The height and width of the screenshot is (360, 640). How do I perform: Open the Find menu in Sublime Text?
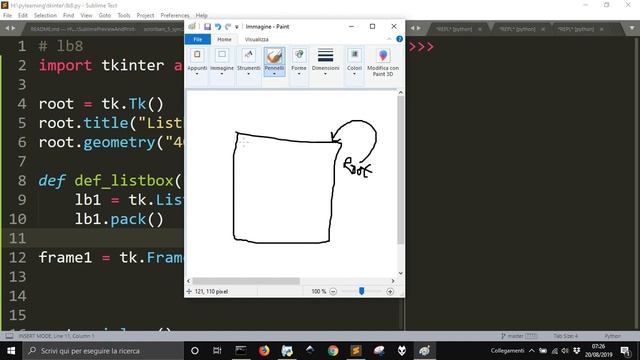coord(68,16)
